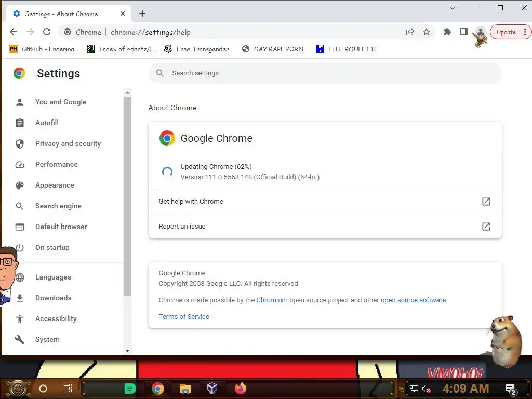Open a new tab with the plus button
532x399 pixels.
click(142, 14)
